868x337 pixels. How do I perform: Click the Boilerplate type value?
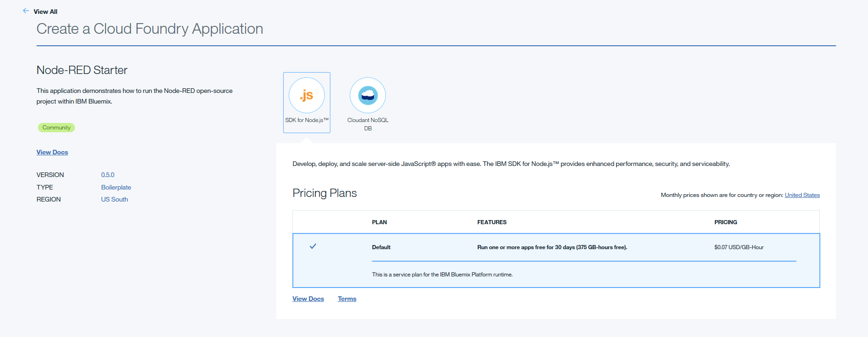[116, 187]
